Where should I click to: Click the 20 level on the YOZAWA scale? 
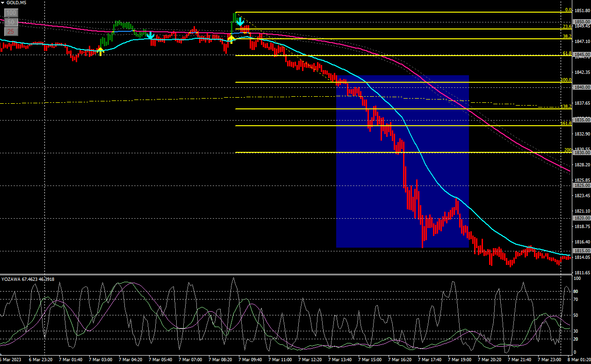[x=576, y=339]
